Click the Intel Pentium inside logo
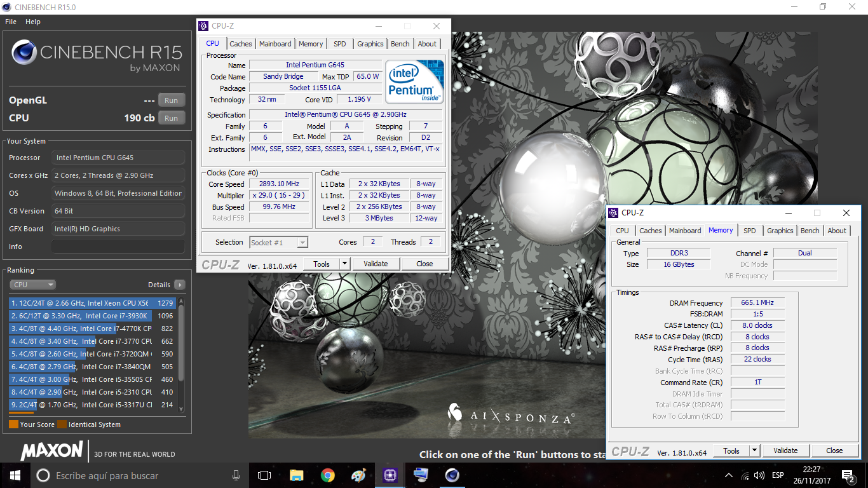This screenshot has width=868, height=488. click(x=414, y=82)
